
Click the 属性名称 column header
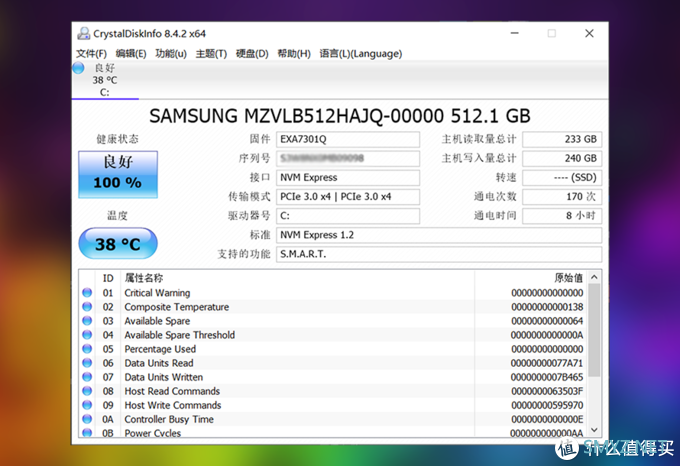pyautogui.click(x=144, y=278)
